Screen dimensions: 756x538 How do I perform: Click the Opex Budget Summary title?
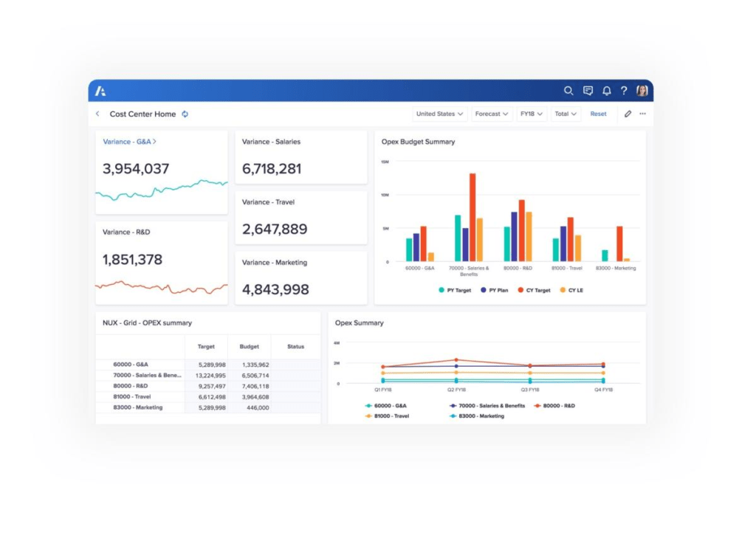click(x=418, y=142)
